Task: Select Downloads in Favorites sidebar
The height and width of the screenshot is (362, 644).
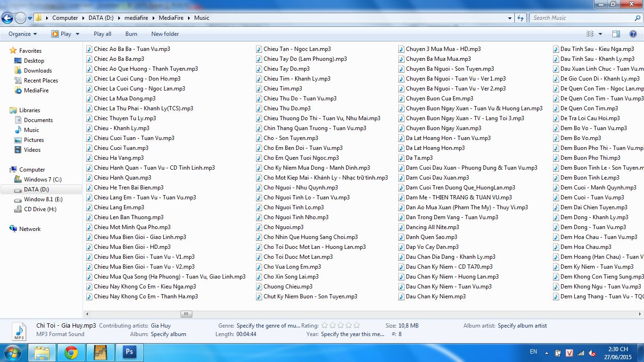Action: (x=38, y=71)
